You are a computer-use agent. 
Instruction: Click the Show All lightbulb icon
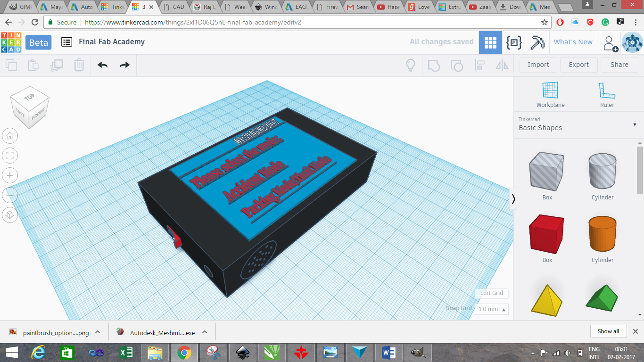click(x=411, y=65)
